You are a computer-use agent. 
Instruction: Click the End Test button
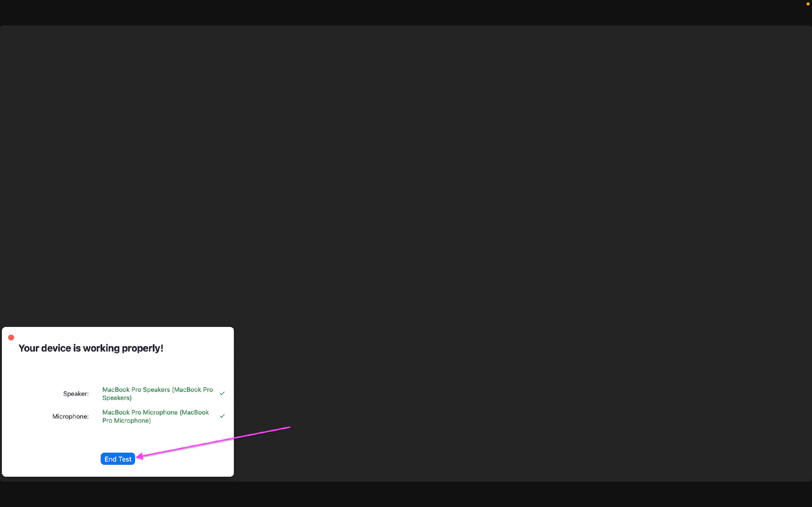pyautogui.click(x=118, y=458)
